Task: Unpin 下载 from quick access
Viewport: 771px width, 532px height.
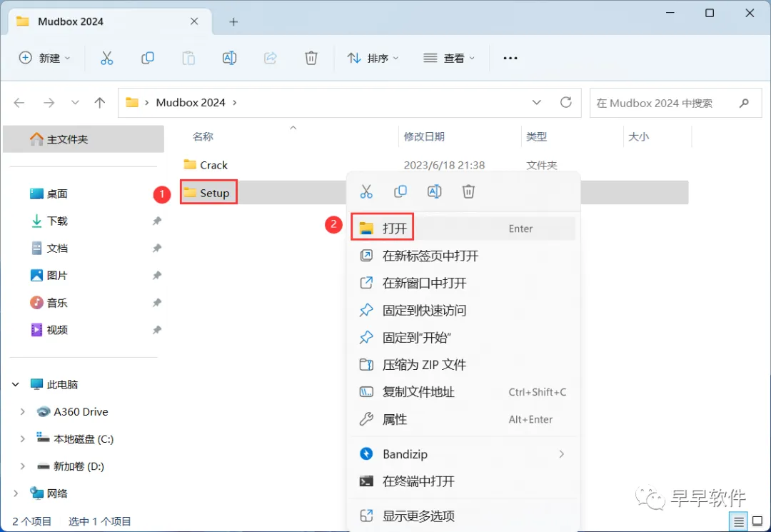Action: click(x=157, y=221)
